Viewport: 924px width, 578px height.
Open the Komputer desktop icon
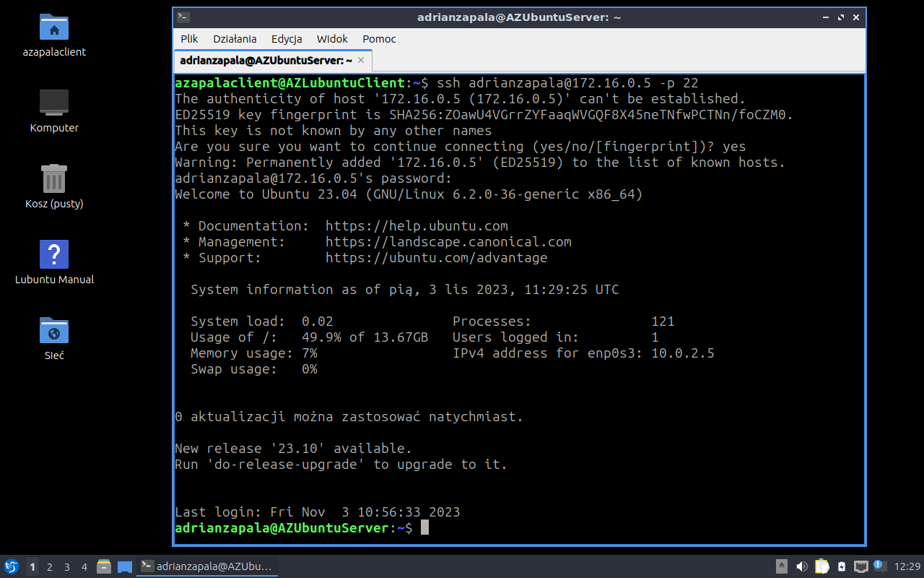point(54,103)
